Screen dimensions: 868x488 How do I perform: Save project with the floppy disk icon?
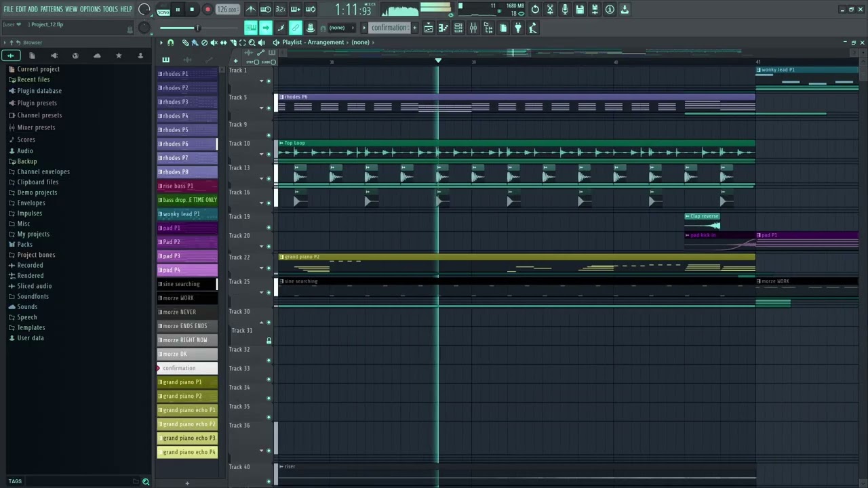click(580, 9)
